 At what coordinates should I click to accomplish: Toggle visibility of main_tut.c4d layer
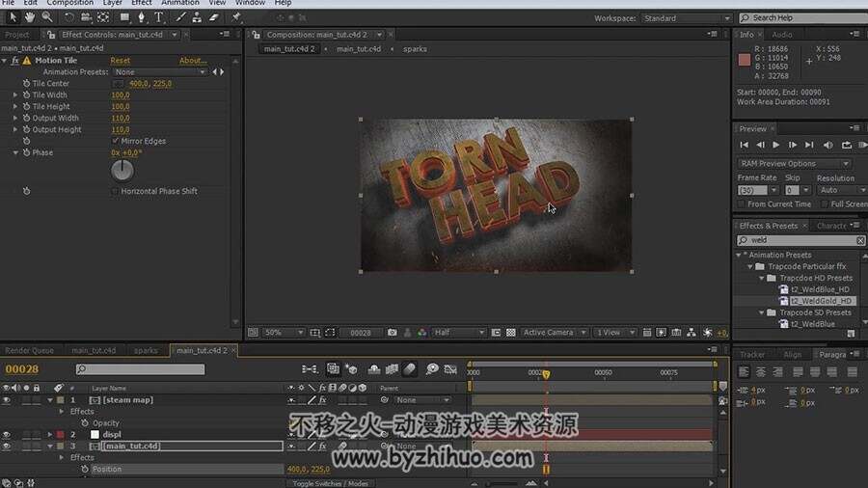coord(6,446)
